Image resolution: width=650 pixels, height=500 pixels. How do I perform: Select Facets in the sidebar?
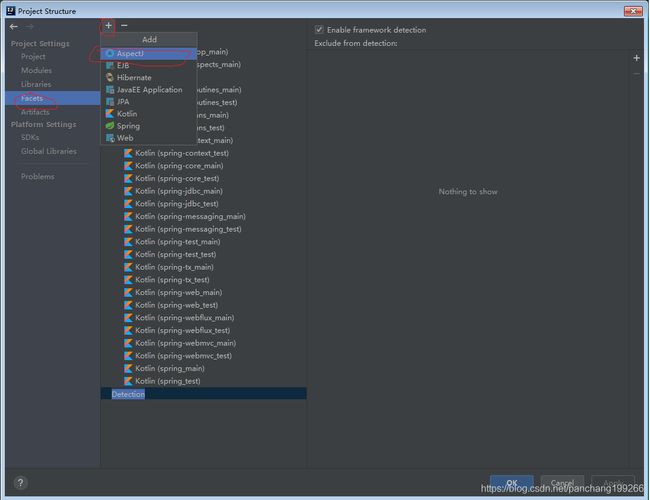point(53,98)
